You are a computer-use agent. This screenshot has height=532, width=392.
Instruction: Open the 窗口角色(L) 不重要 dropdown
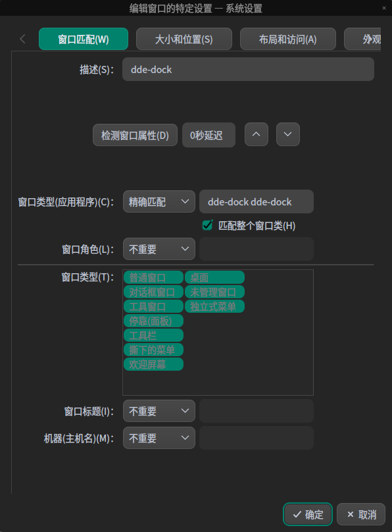tap(159, 249)
